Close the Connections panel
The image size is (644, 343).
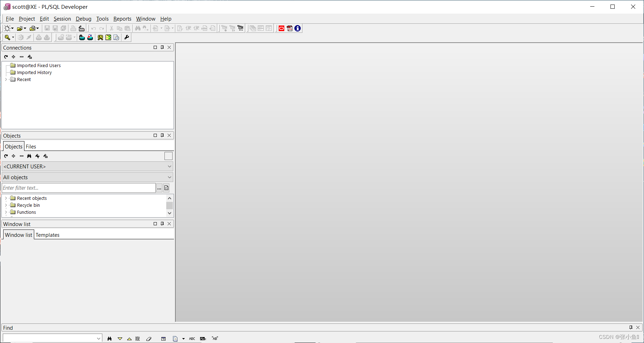(x=169, y=47)
